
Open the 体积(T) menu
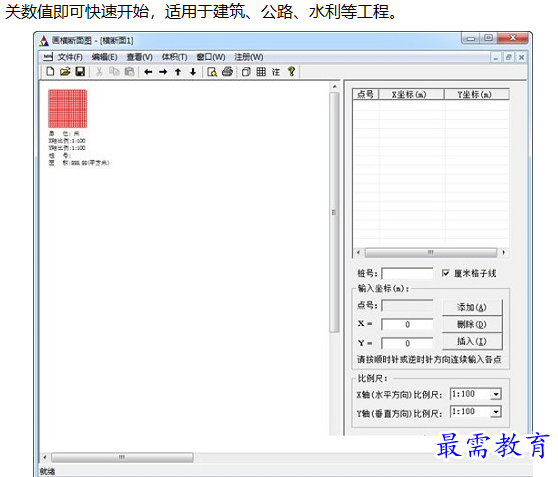pyautogui.click(x=174, y=57)
